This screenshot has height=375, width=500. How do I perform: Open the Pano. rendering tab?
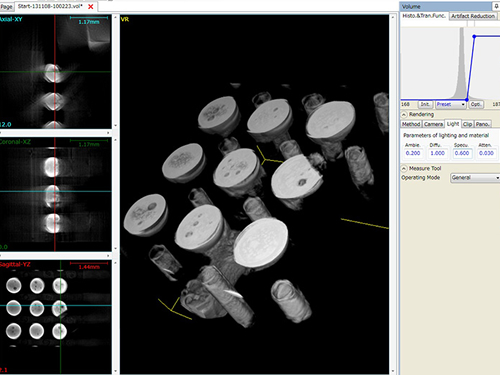point(482,124)
